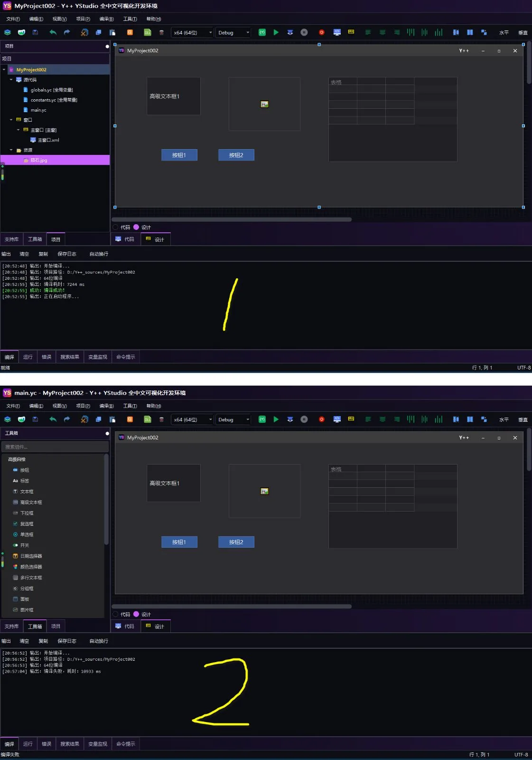This screenshot has height=760, width=532.
Task: Click the copy icon in upper window toolbar
Action: [x=98, y=32]
